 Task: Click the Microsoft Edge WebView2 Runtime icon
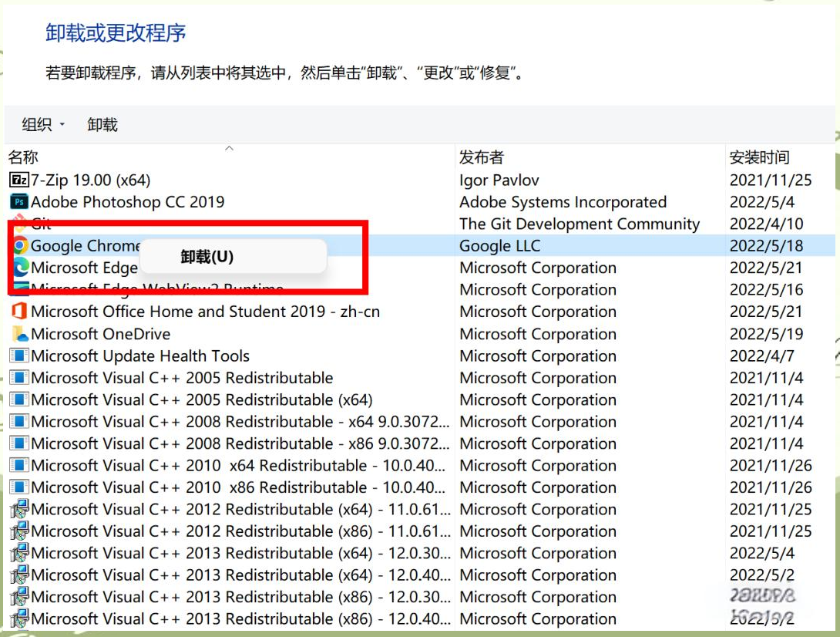(19, 289)
